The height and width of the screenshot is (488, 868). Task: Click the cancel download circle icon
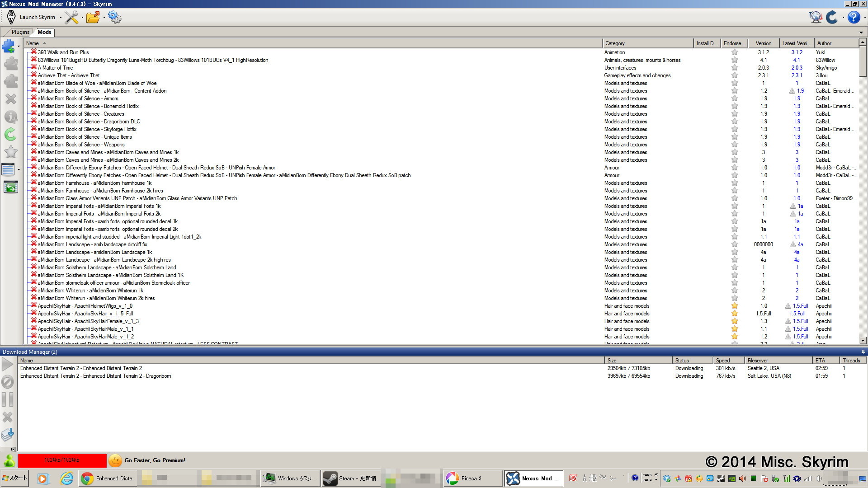[x=8, y=382]
